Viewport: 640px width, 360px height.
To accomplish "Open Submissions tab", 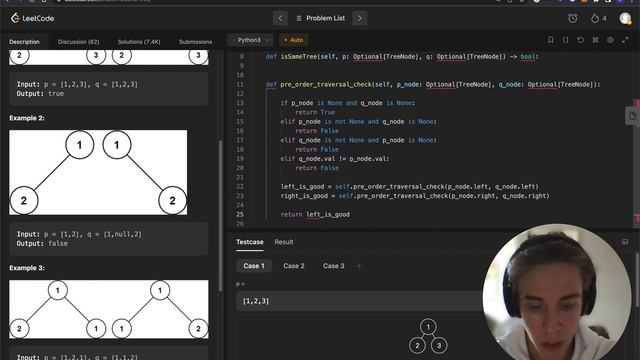I will pos(195,42).
